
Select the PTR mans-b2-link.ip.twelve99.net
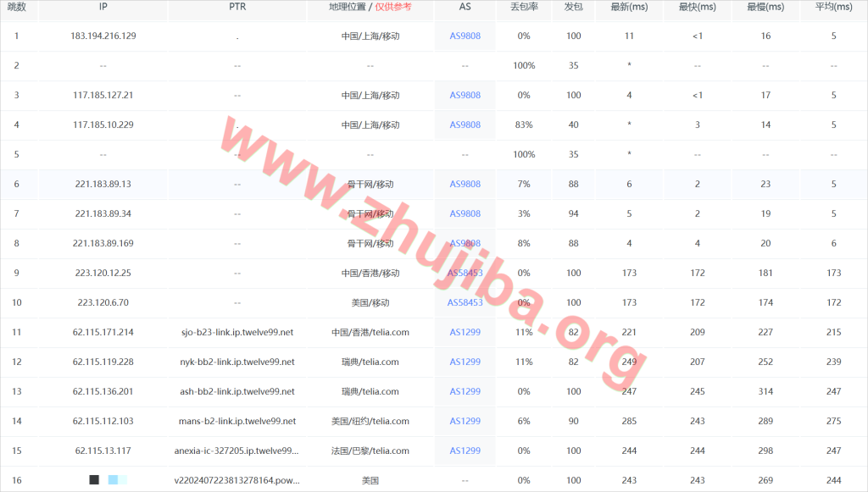coord(238,422)
